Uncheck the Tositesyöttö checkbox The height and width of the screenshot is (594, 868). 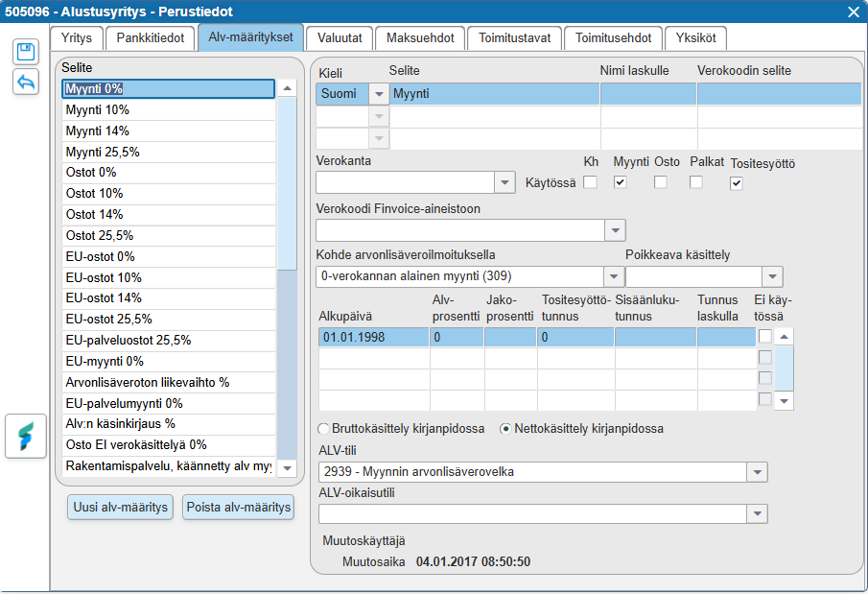coord(737,183)
